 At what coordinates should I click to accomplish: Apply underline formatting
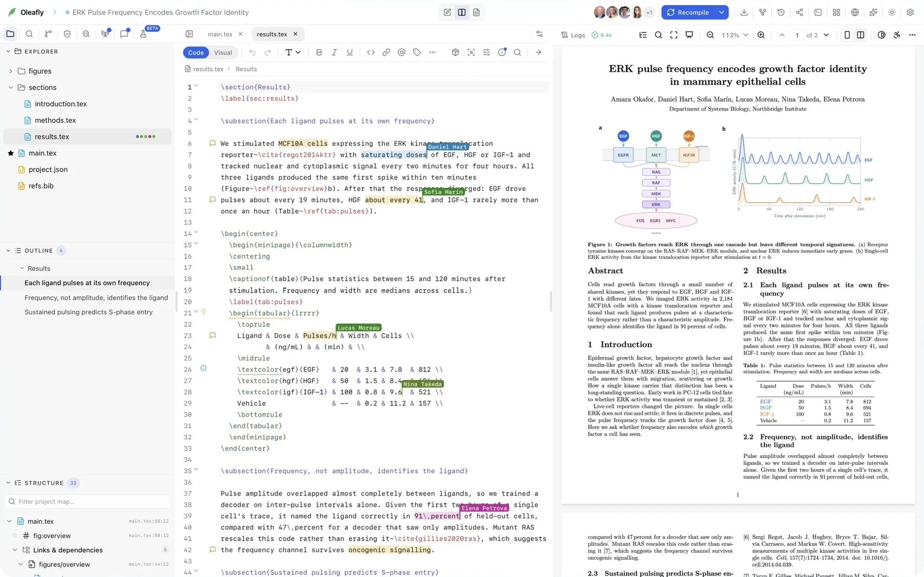point(350,52)
